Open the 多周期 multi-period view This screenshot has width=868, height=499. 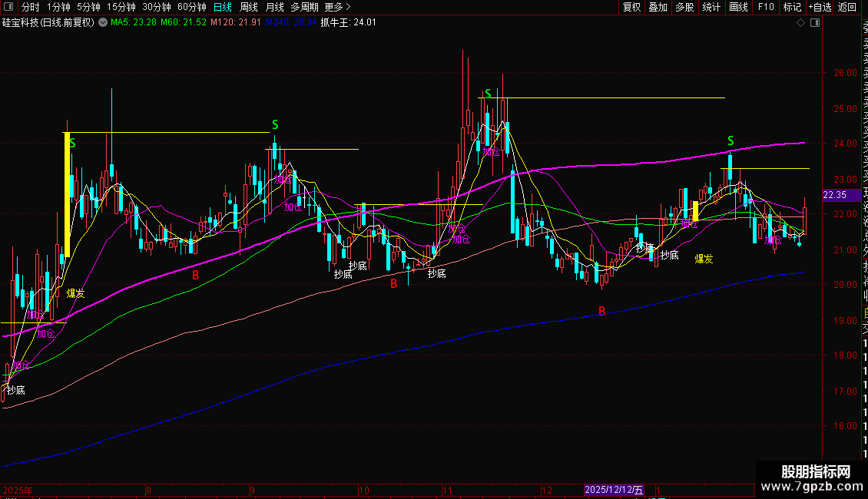(x=304, y=7)
